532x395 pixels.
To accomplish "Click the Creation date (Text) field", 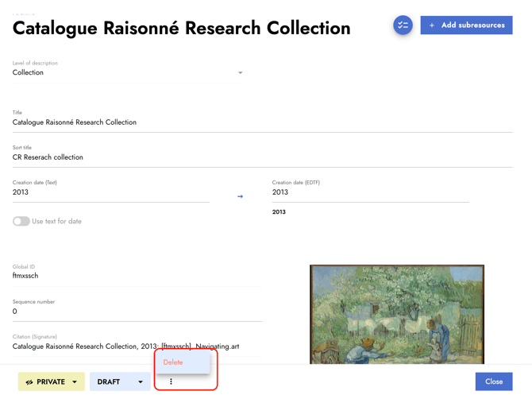I will click(111, 192).
